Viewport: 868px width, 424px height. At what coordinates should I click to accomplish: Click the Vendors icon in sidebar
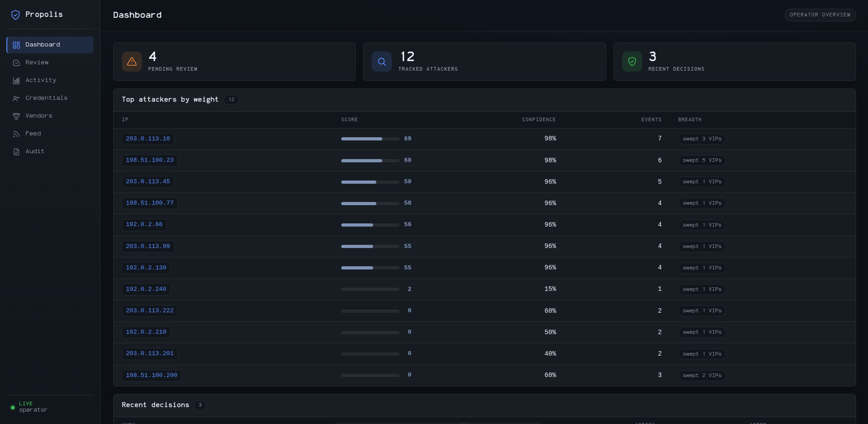(16, 116)
